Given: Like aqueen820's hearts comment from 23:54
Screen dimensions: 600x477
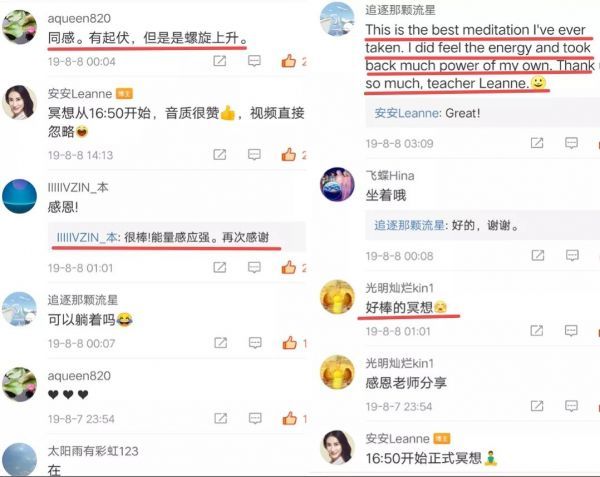Looking at the screenshot, I should [290, 418].
